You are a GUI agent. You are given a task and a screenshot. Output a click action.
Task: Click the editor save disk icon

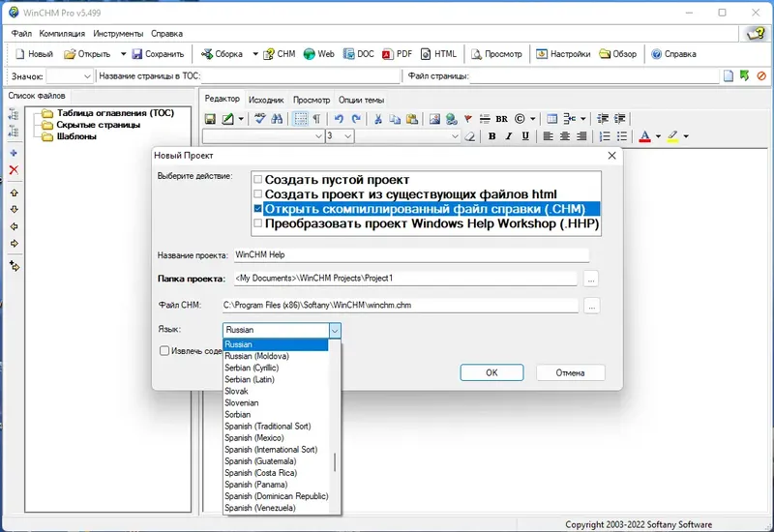(210, 119)
